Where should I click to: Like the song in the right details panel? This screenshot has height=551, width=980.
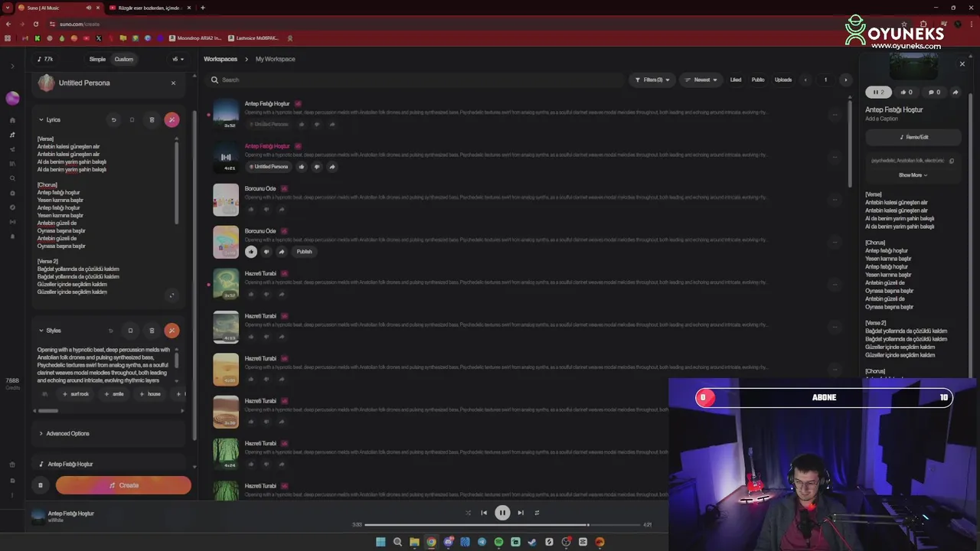click(906, 93)
